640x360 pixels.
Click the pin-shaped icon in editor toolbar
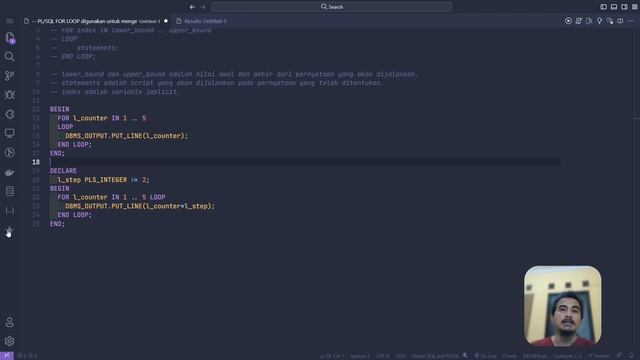599,21
